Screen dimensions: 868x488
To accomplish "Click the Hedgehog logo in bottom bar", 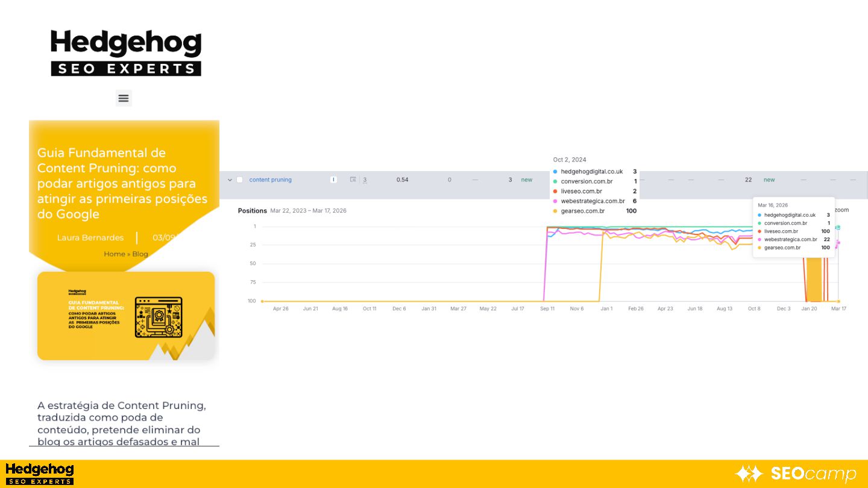I will point(40,474).
